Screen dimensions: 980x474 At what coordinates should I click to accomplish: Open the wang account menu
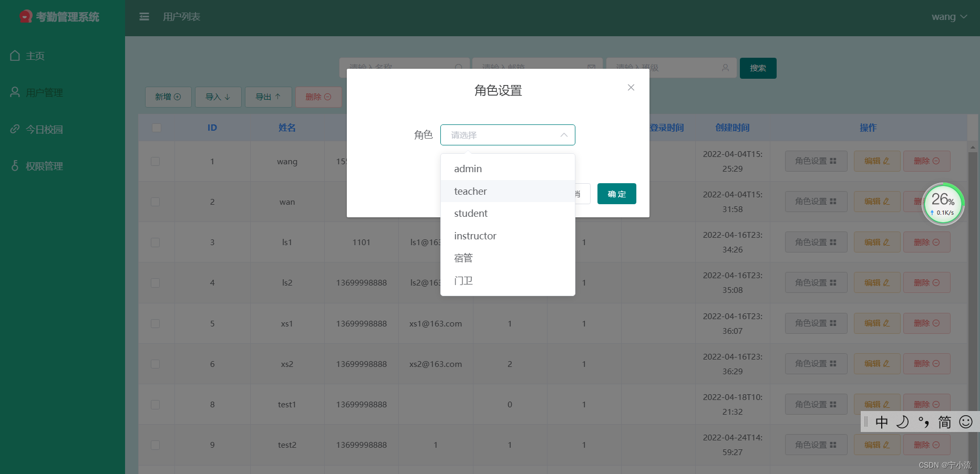[x=949, y=16]
